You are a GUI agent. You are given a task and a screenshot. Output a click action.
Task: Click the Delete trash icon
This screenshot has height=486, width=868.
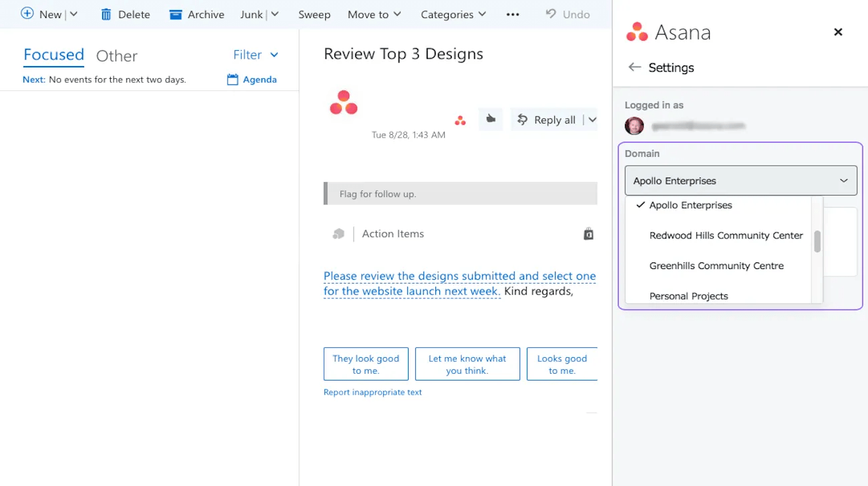(x=105, y=14)
